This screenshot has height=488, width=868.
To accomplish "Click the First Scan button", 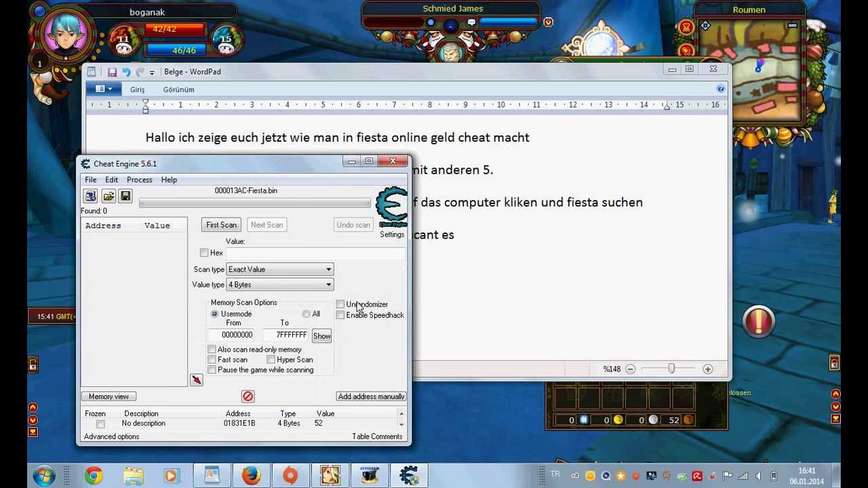I will (221, 225).
